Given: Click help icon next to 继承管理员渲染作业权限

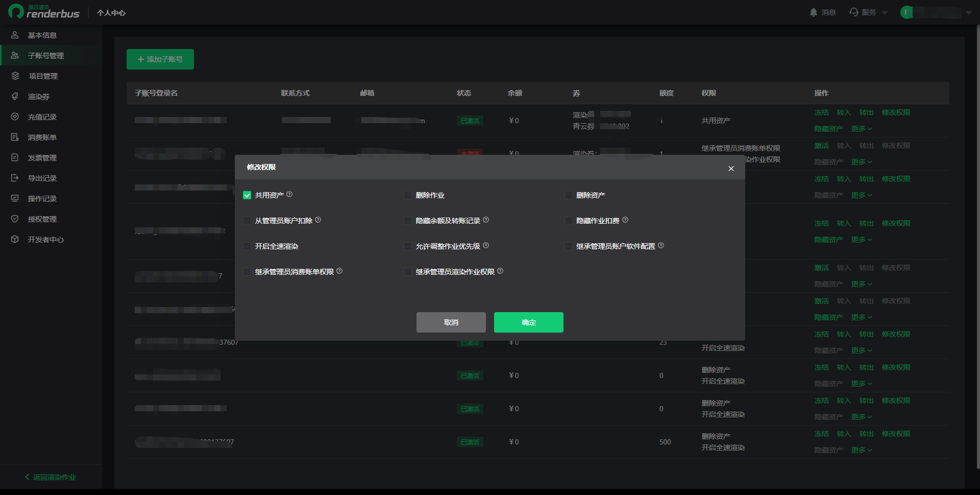Looking at the screenshot, I should [x=500, y=271].
